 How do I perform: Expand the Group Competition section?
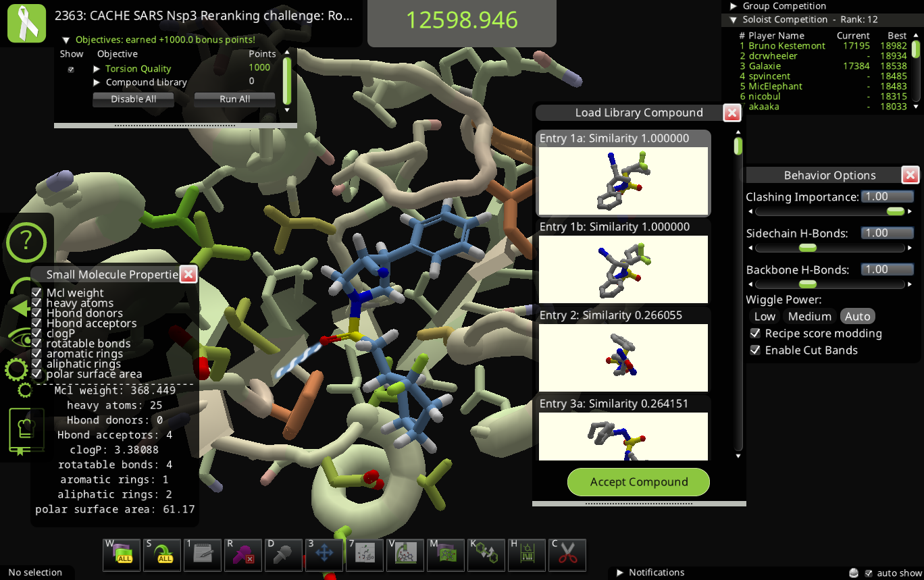pos(734,6)
